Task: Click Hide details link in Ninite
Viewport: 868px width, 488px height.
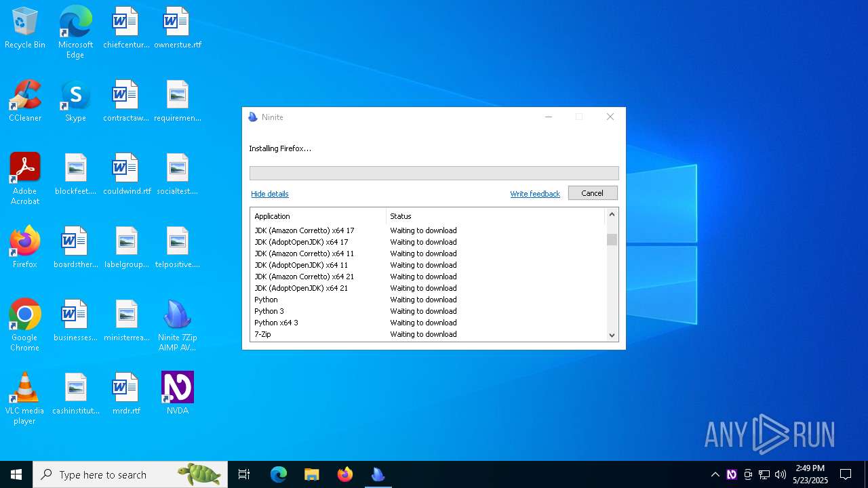Action: click(x=270, y=194)
